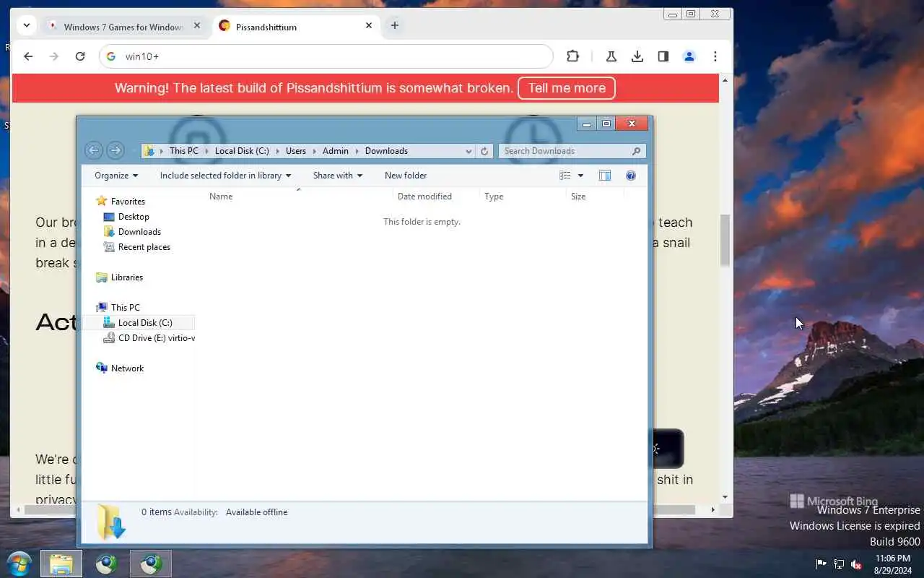
Task: Click the browser horizontal scrollbar
Action: click(x=359, y=509)
